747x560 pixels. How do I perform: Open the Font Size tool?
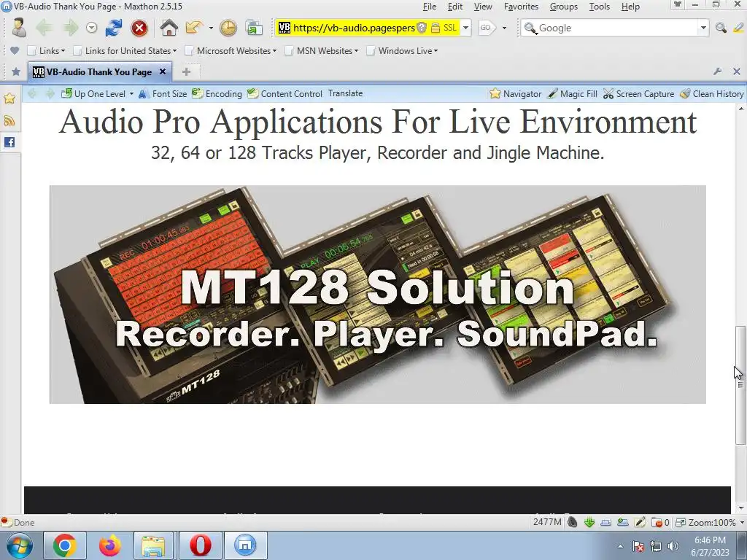tap(163, 94)
